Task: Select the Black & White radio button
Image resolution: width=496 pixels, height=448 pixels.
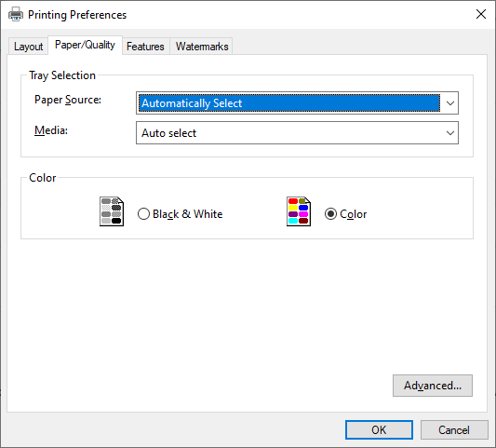Action: coord(143,214)
